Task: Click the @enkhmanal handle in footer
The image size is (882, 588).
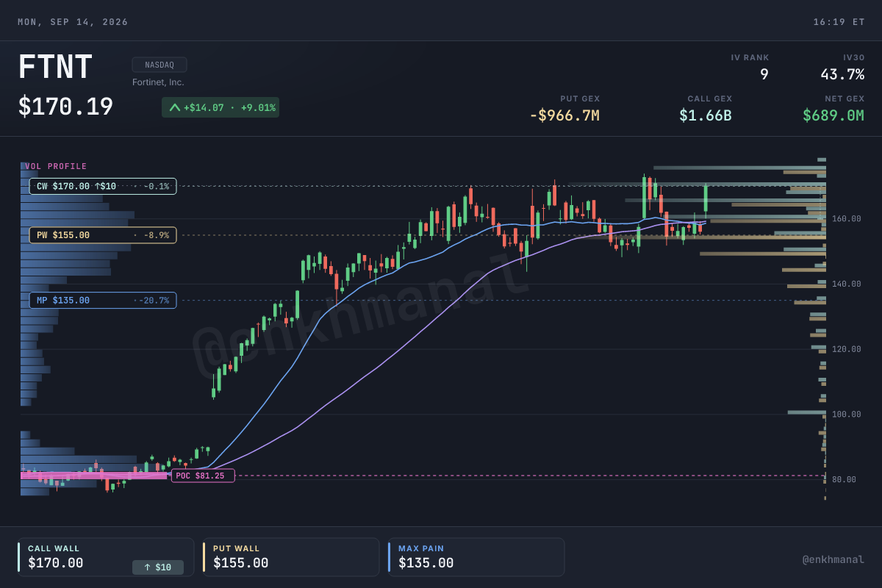Action: pyautogui.click(x=833, y=560)
